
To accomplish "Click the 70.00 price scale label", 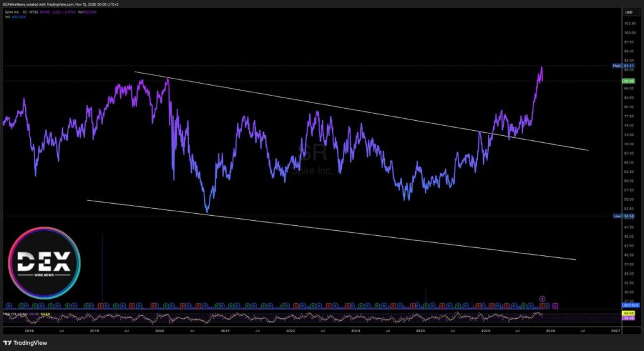I will [x=629, y=144].
